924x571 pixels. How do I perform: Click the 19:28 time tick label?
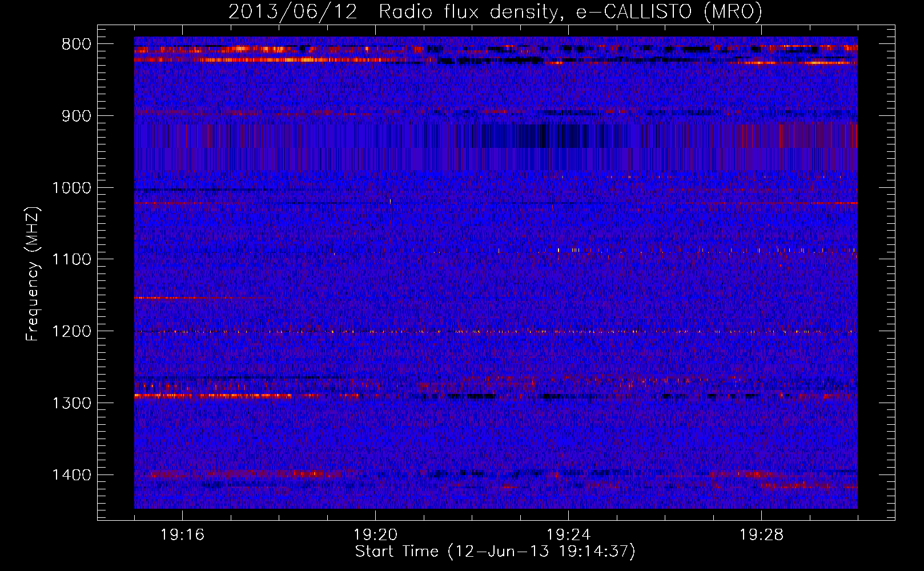(x=762, y=535)
